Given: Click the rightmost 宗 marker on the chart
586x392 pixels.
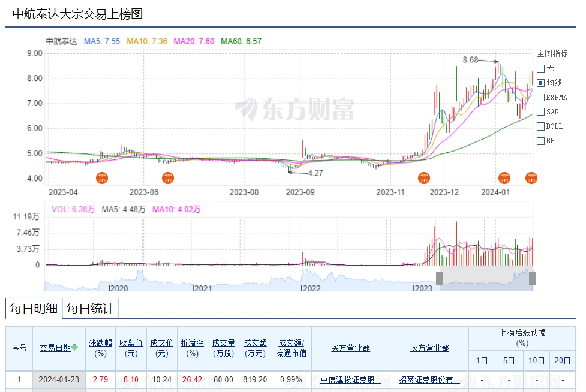Looking at the screenshot, I should 531,177.
